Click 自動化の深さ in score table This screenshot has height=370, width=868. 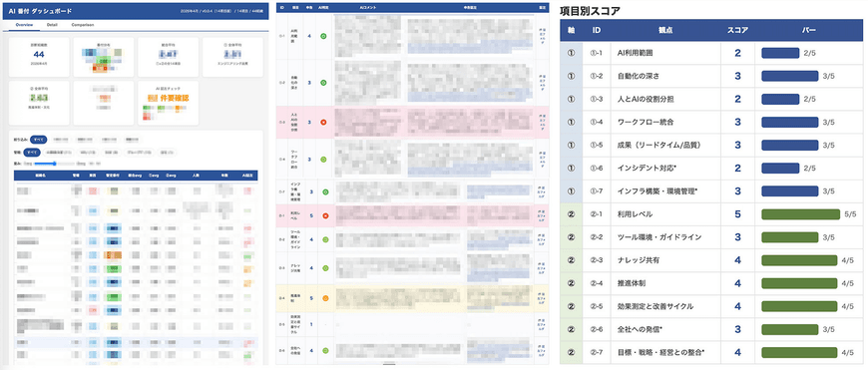coord(639,76)
